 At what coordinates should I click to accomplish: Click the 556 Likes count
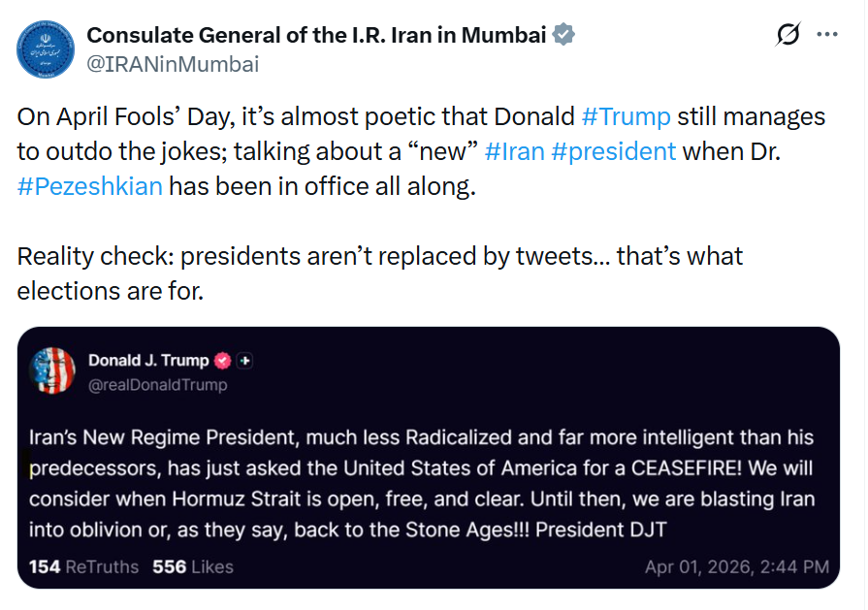(192, 566)
